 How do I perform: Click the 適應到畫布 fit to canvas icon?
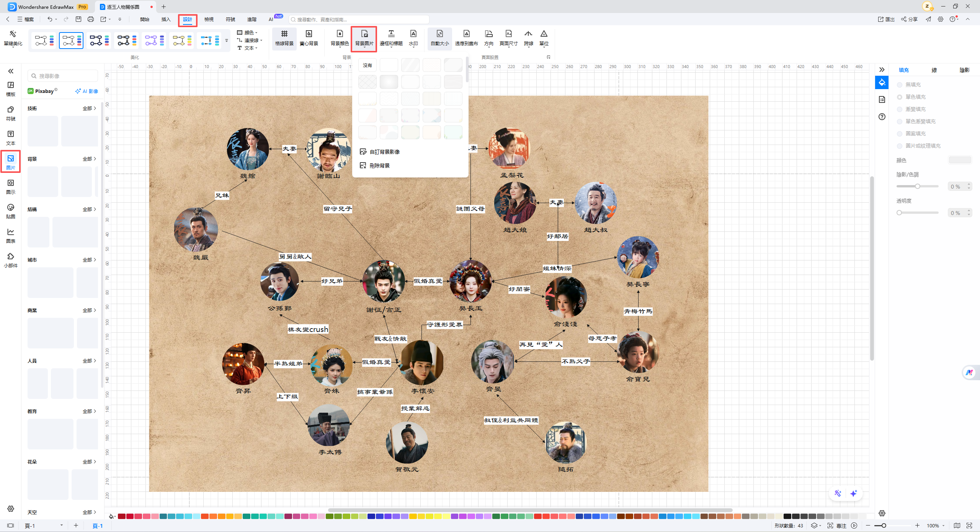click(466, 37)
